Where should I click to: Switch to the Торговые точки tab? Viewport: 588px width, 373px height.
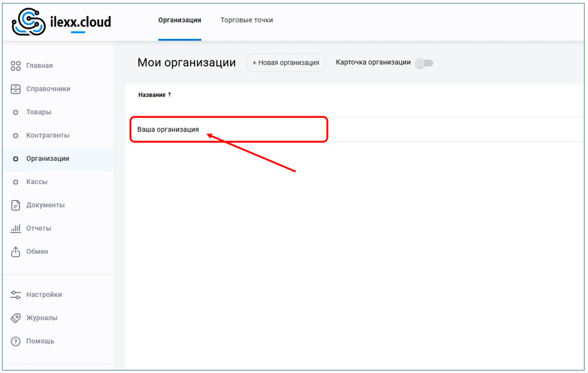tap(246, 21)
